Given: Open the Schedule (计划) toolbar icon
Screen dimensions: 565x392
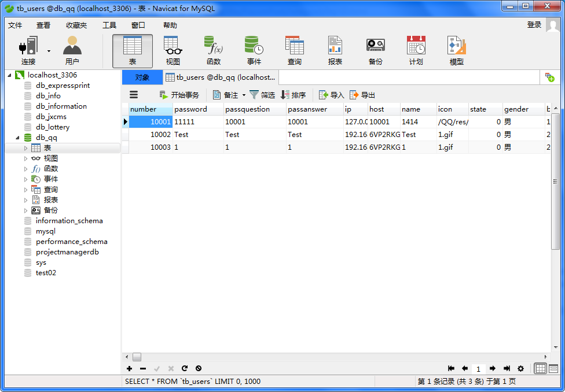Looking at the screenshot, I should coord(416,51).
